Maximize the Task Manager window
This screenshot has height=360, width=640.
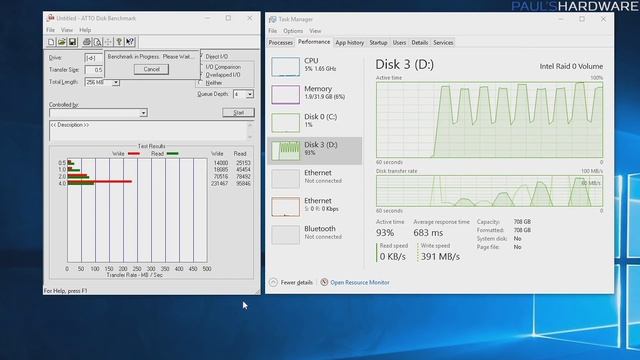click(582, 19)
